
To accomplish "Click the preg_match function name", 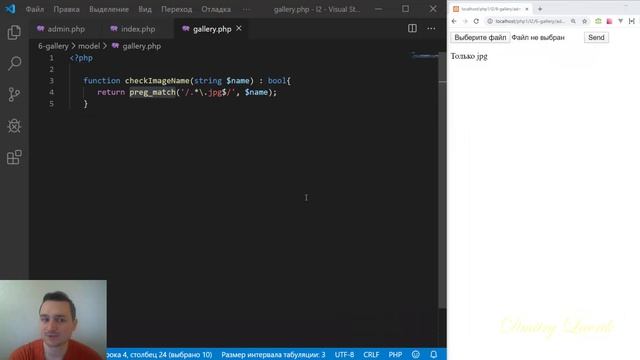I will [x=152, y=92].
